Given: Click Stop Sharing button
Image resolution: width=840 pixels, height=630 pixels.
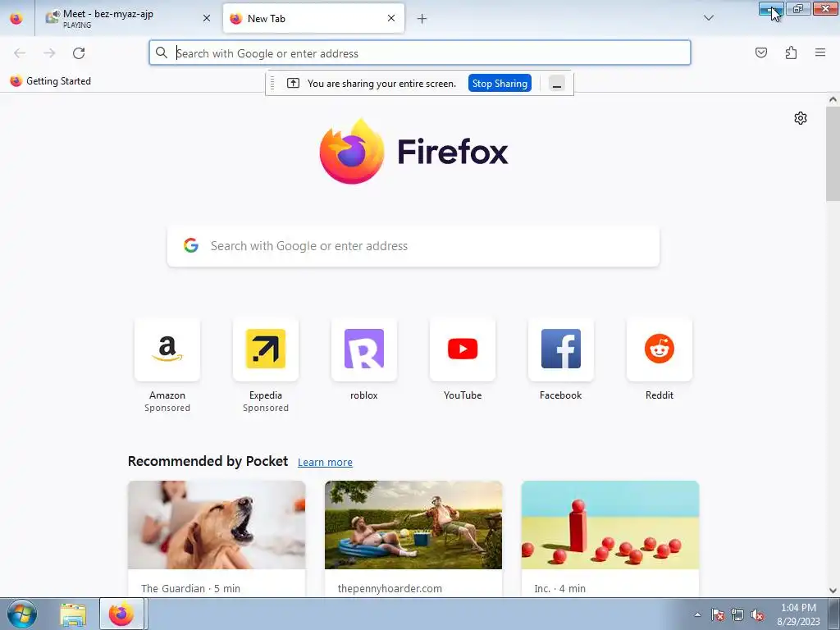Looking at the screenshot, I should click(x=500, y=84).
